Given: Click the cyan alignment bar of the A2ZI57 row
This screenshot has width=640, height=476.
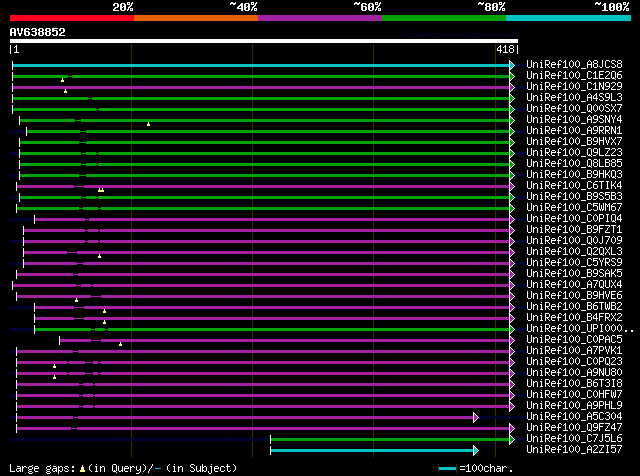Looking at the screenshot, I should click(x=372, y=450).
